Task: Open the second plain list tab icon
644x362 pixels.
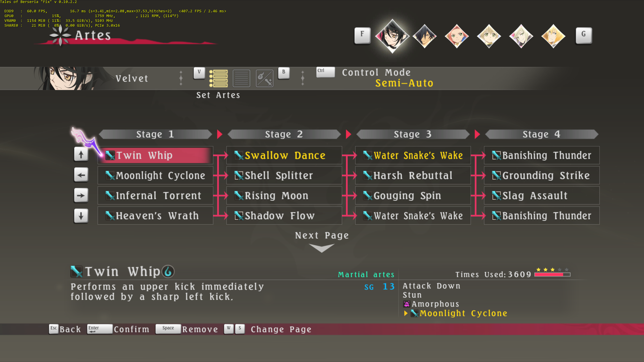Action: (241, 78)
